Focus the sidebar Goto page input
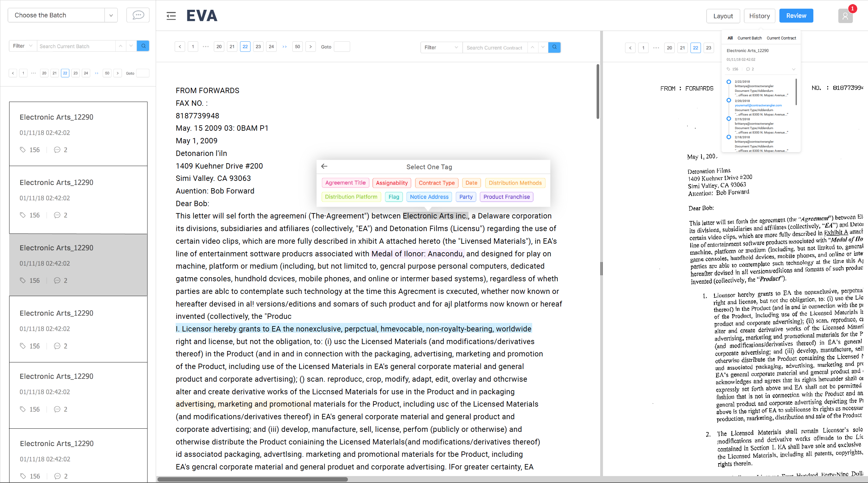Viewport: 868px width, 483px height. tap(142, 73)
